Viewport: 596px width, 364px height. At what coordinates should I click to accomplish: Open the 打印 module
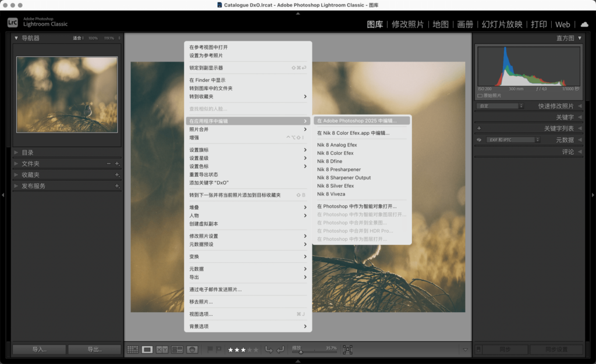coord(538,24)
